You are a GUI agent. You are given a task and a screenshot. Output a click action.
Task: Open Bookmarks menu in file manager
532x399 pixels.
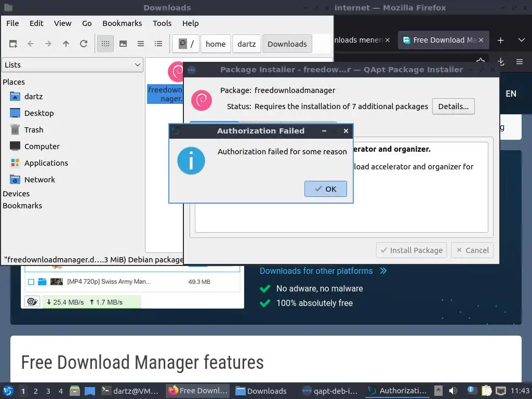122,23
